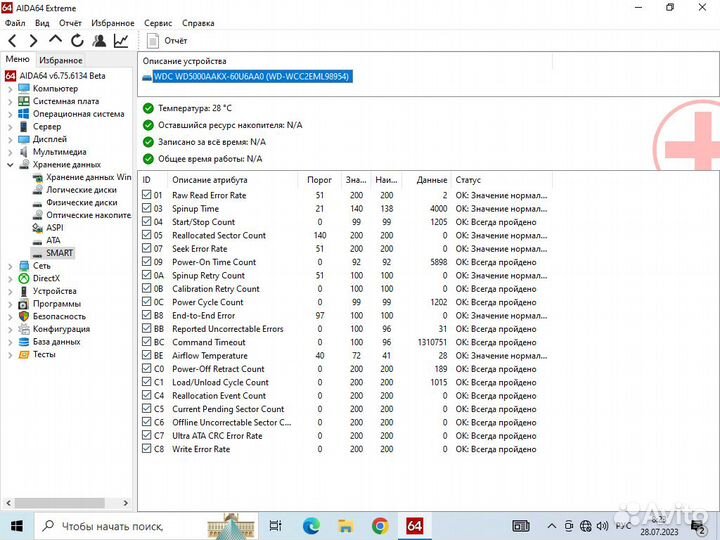Open the graph chart toolbar icon

pos(121,41)
